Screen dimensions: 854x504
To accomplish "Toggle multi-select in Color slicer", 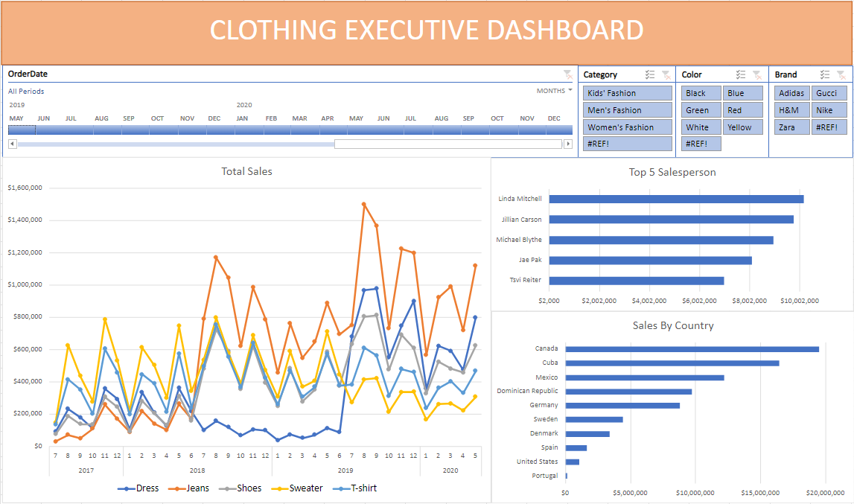I will [741, 74].
